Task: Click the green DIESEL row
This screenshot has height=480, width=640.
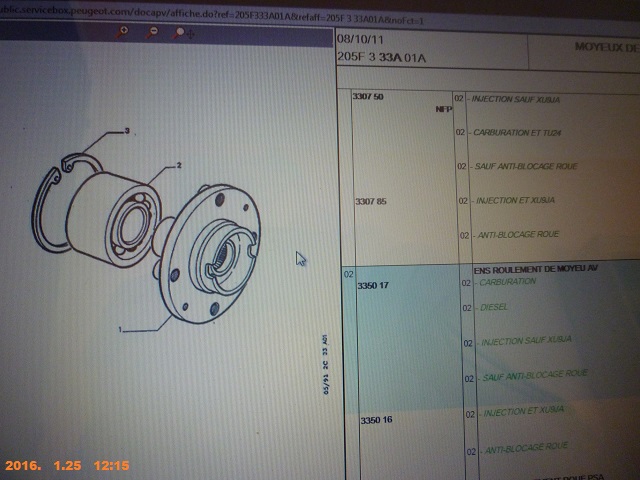Action: click(x=493, y=307)
